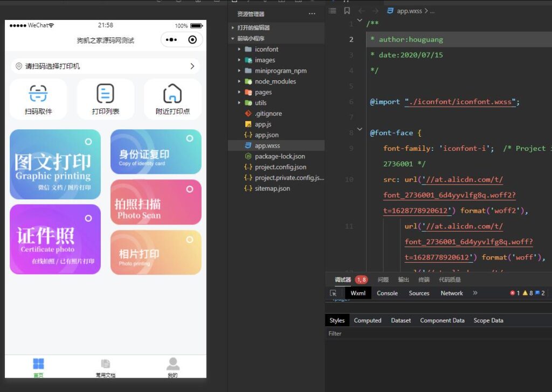Image resolution: width=552 pixels, height=392 pixels.
Task: Click the bookmark icon above the editor
Action: tap(347, 11)
